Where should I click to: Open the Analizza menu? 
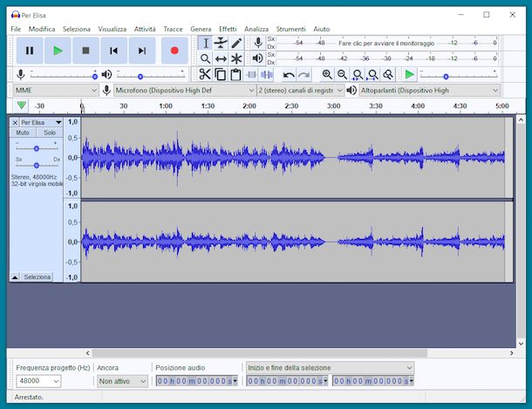coord(256,29)
